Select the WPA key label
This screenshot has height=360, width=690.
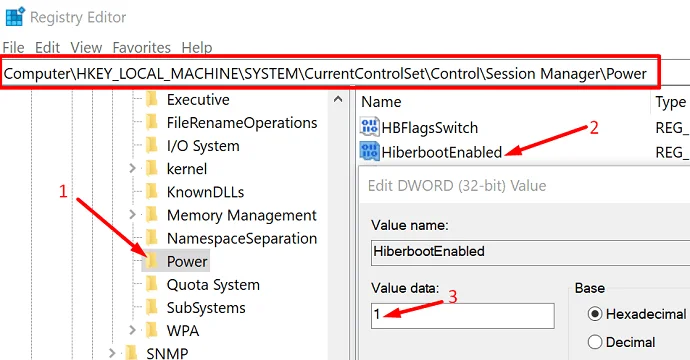pyautogui.click(x=183, y=331)
